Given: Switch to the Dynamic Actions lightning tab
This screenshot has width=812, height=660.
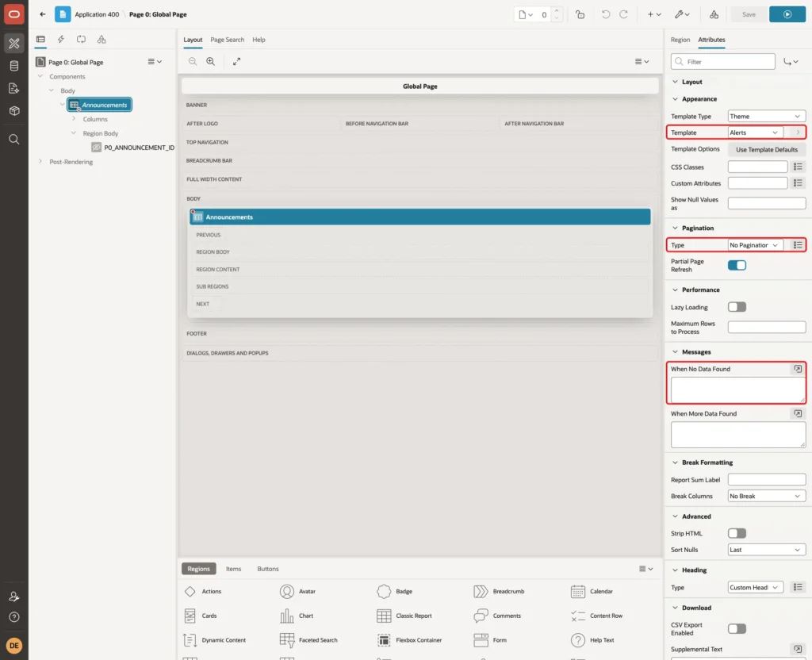Looking at the screenshot, I should [60, 40].
